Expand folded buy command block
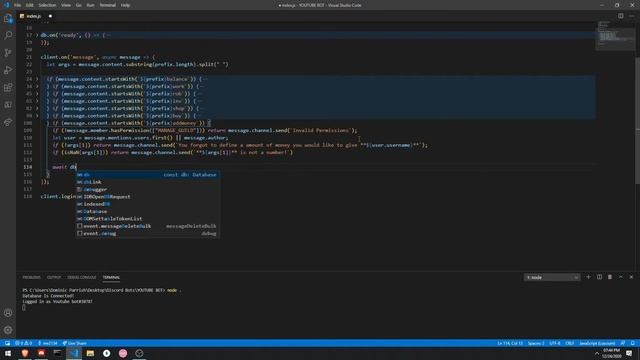 point(37,116)
